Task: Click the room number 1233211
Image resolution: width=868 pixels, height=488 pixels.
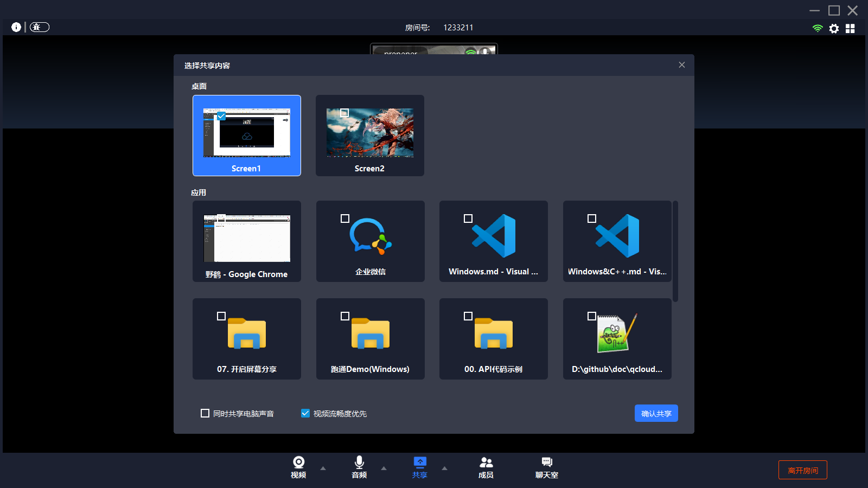Action: pyautogui.click(x=458, y=28)
